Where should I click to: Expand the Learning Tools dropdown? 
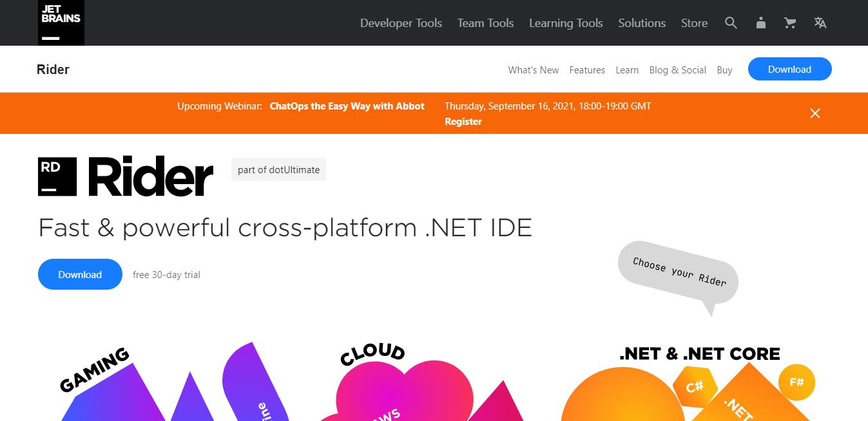pos(565,23)
